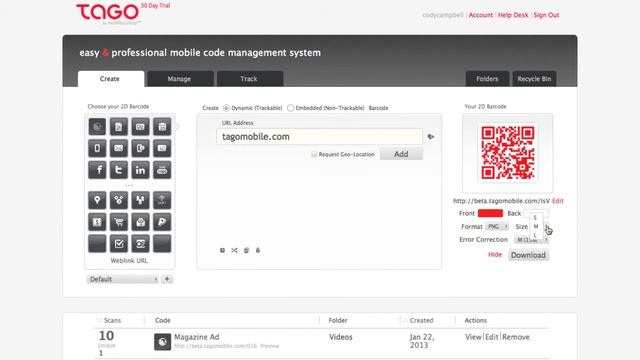640x360 pixels.
Task: Open the Format PNG dropdown
Action: pos(497,227)
